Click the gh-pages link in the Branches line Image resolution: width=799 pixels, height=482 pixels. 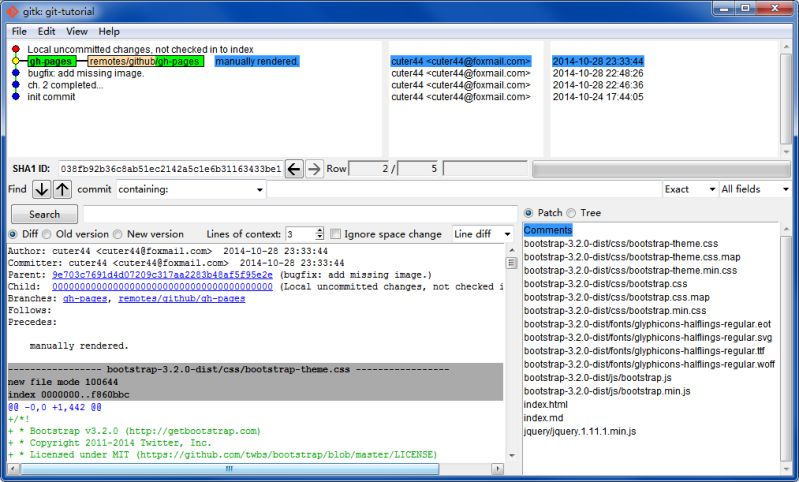[85, 299]
